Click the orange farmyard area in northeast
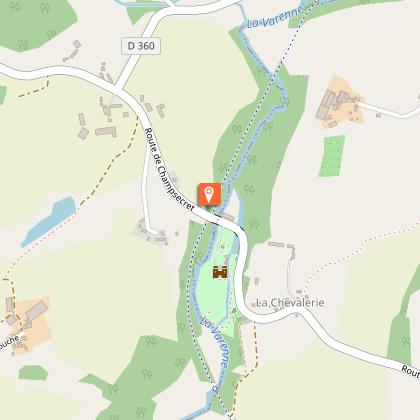 339,102
